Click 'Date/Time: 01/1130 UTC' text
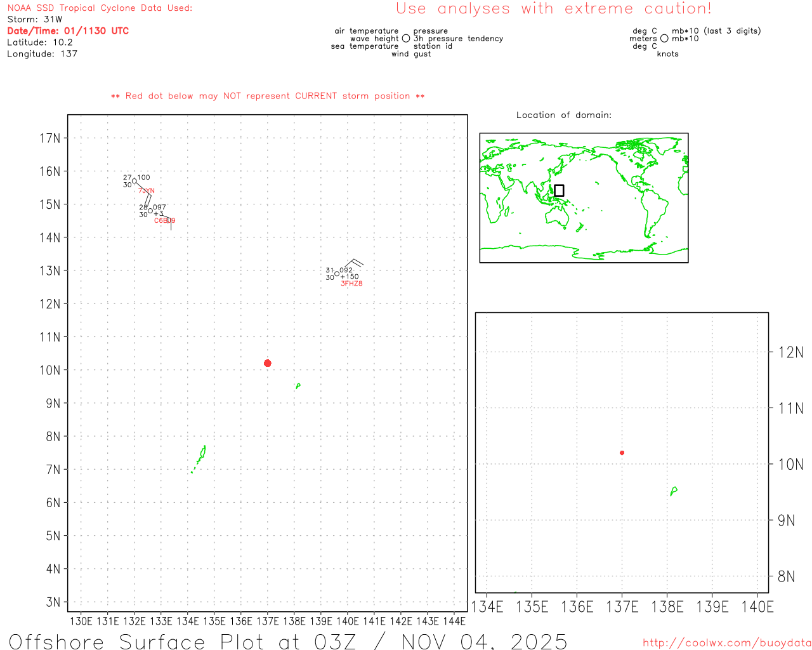This screenshot has height=650, width=812. tap(68, 31)
